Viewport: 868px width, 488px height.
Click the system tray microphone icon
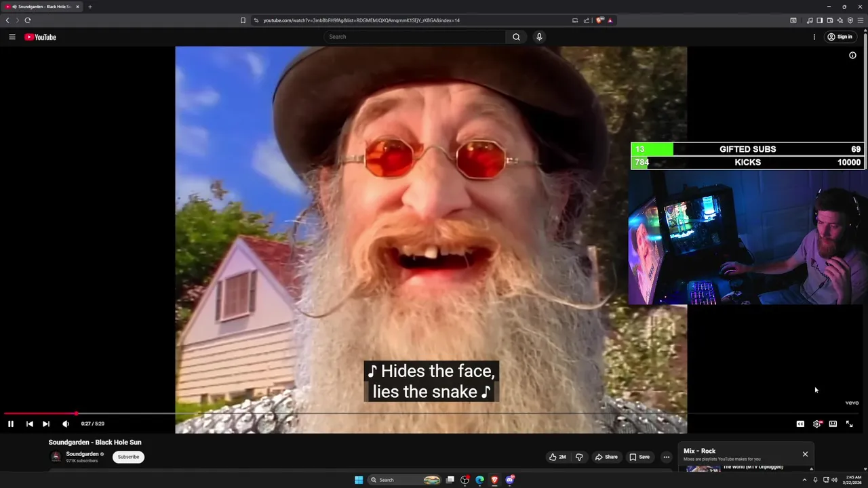(x=816, y=480)
